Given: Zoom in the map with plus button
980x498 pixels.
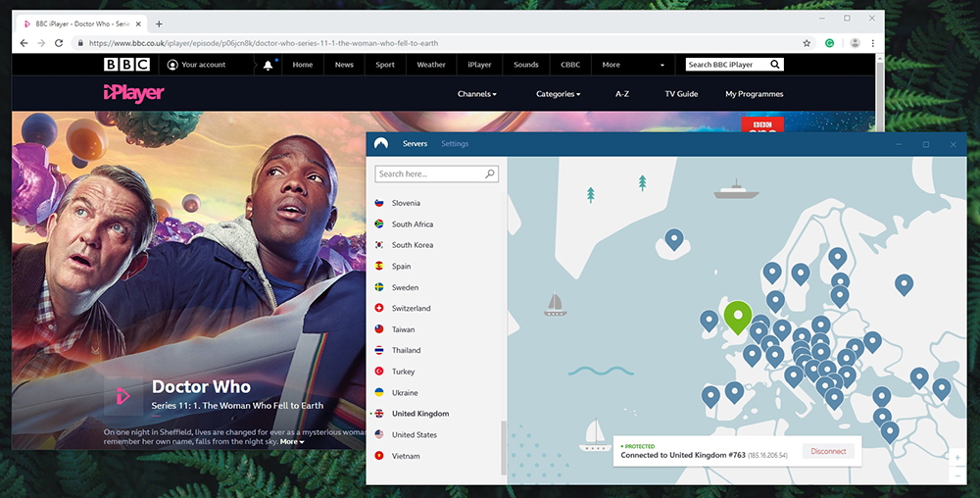Looking at the screenshot, I should pyautogui.click(x=957, y=458).
